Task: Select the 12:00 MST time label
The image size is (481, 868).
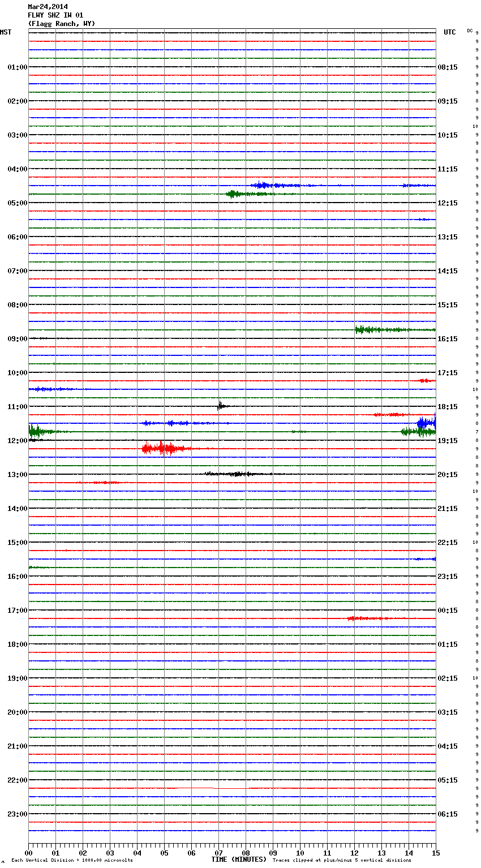Action: click(18, 441)
